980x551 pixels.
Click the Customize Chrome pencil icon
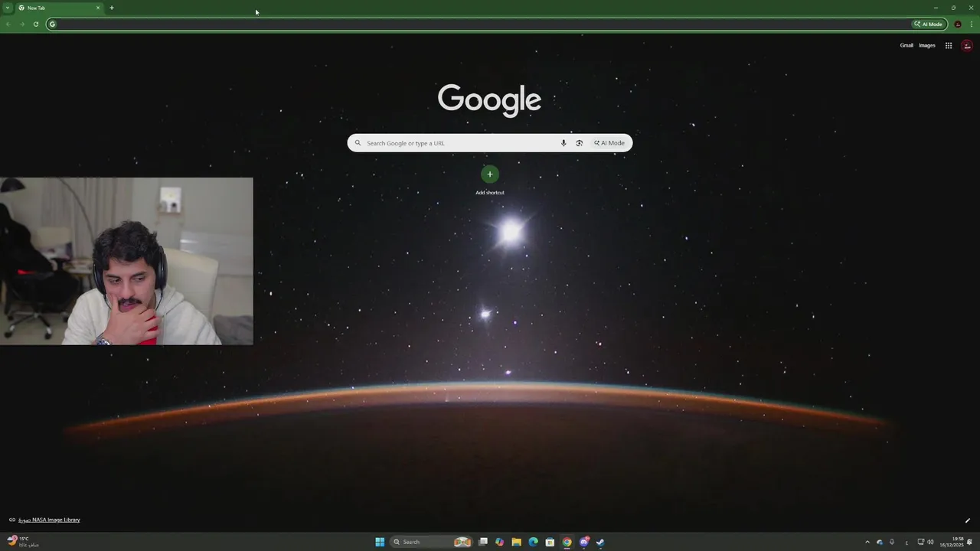(x=967, y=520)
